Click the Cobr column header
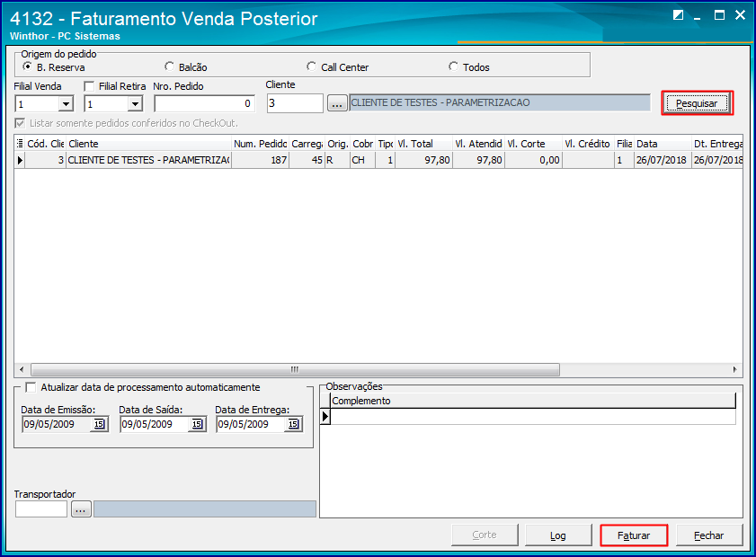This screenshot has height=557, width=756. pyautogui.click(x=362, y=144)
